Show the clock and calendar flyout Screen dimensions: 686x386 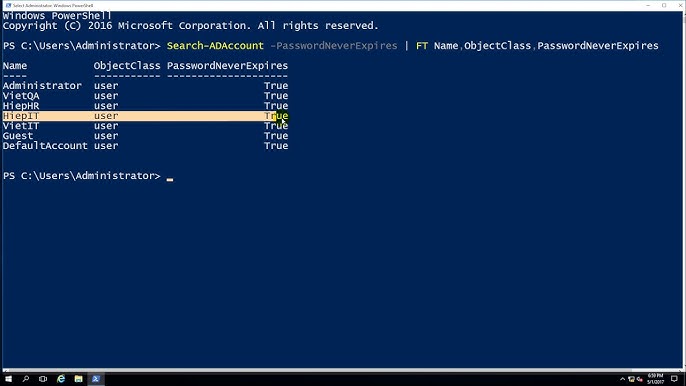point(655,379)
